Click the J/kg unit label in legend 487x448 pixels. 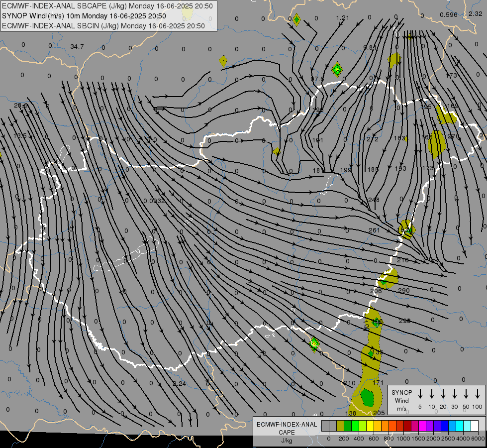[287, 441]
